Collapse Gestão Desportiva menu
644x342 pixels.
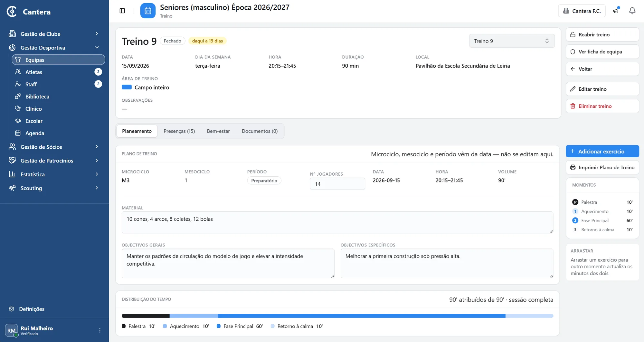coord(54,48)
